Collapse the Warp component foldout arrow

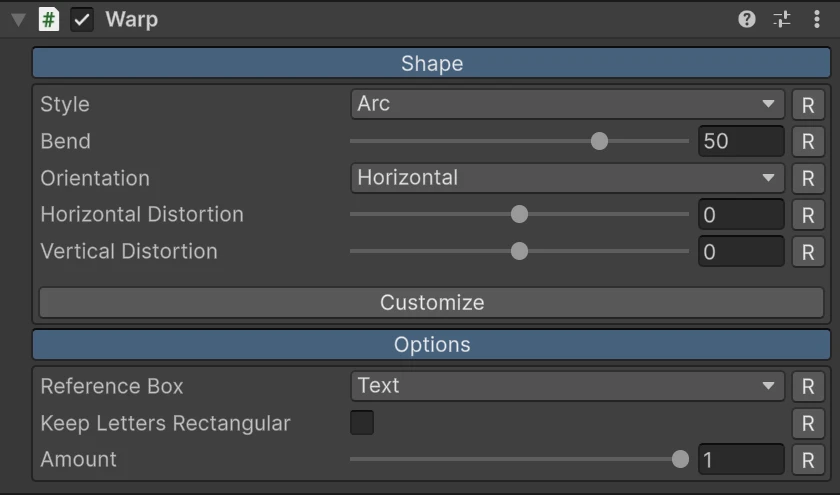(18, 20)
